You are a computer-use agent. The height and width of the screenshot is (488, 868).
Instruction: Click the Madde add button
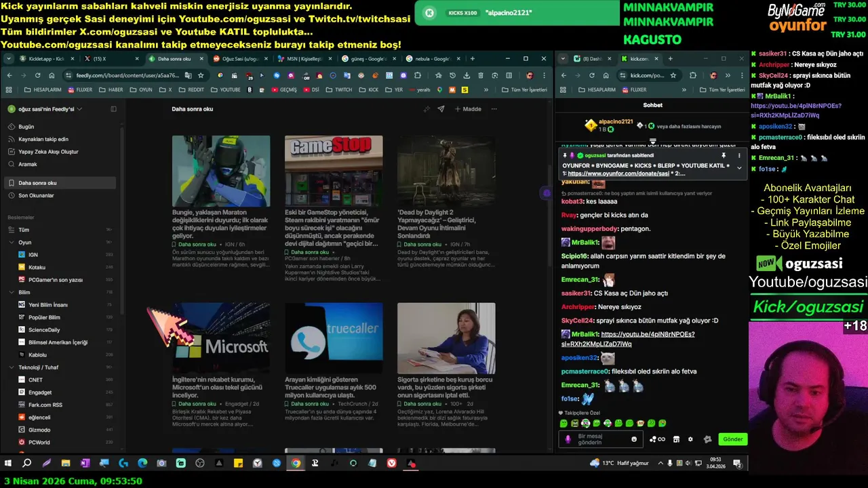(x=468, y=108)
